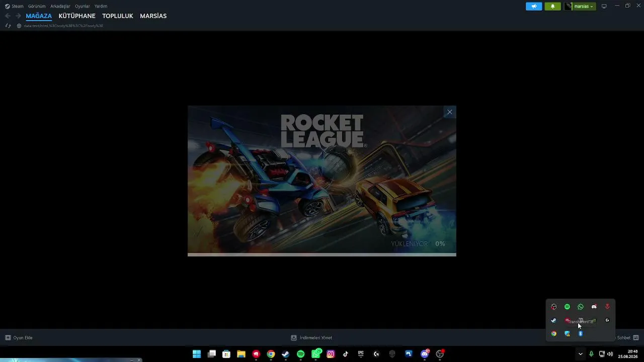Open the Görünüm menu

click(37, 6)
